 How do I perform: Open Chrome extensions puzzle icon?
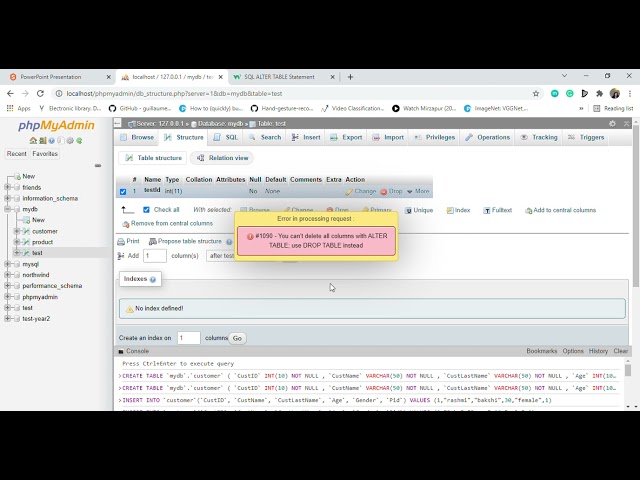[x=599, y=93]
